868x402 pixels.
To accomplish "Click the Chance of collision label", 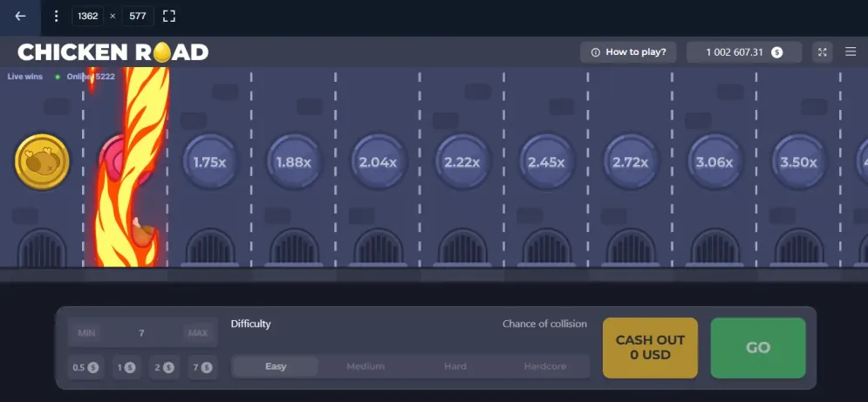I will [544, 324].
